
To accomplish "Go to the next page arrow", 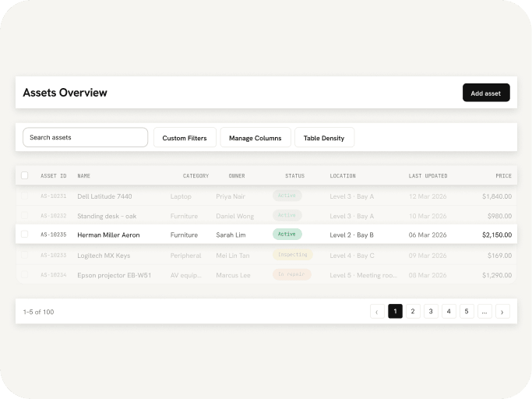I will tap(502, 312).
